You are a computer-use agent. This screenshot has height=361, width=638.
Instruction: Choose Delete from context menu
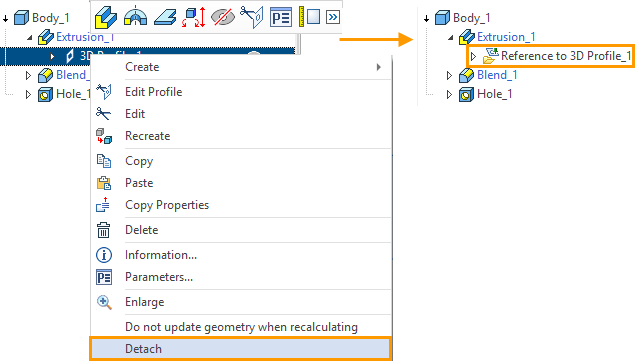click(240, 230)
